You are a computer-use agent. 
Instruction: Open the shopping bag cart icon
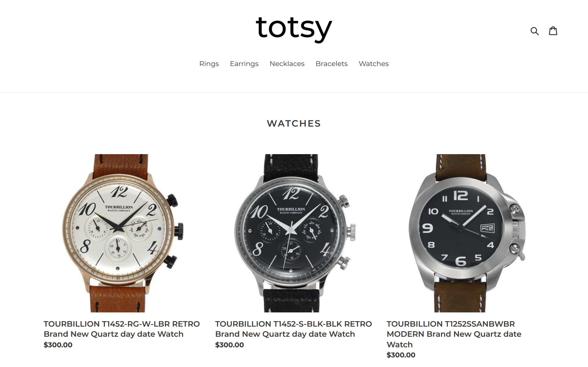coord(553,31)
